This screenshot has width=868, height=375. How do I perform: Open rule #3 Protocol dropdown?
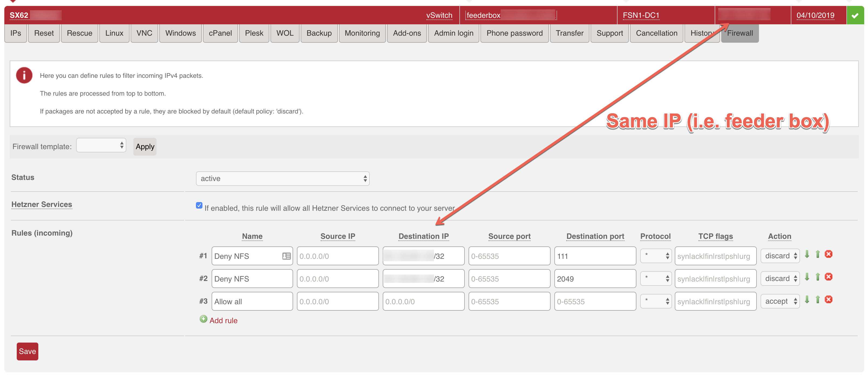[655, 301]
